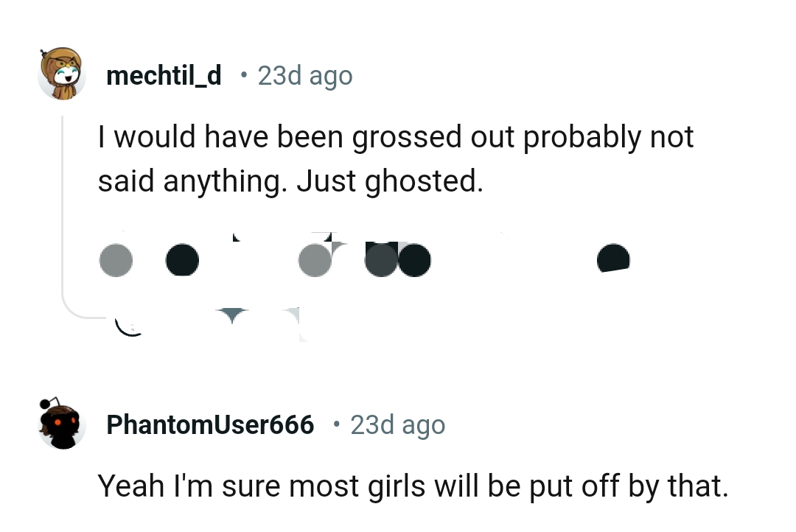
Task: Click the 23d ago timestamp on PhantomUser666's comment
Action: 397,424
